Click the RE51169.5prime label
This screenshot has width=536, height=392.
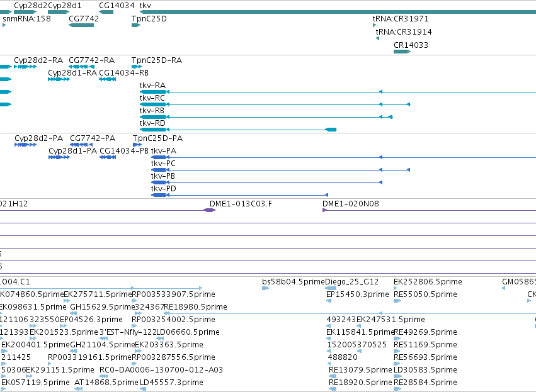click(x=426, y=345)
